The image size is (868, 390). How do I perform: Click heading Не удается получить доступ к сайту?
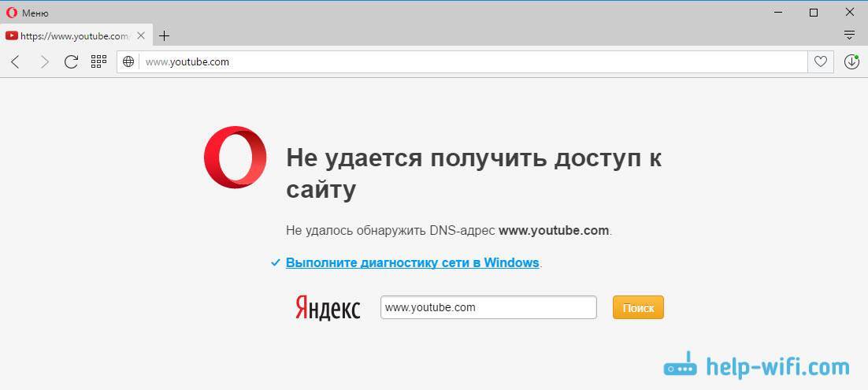[474, 174]
